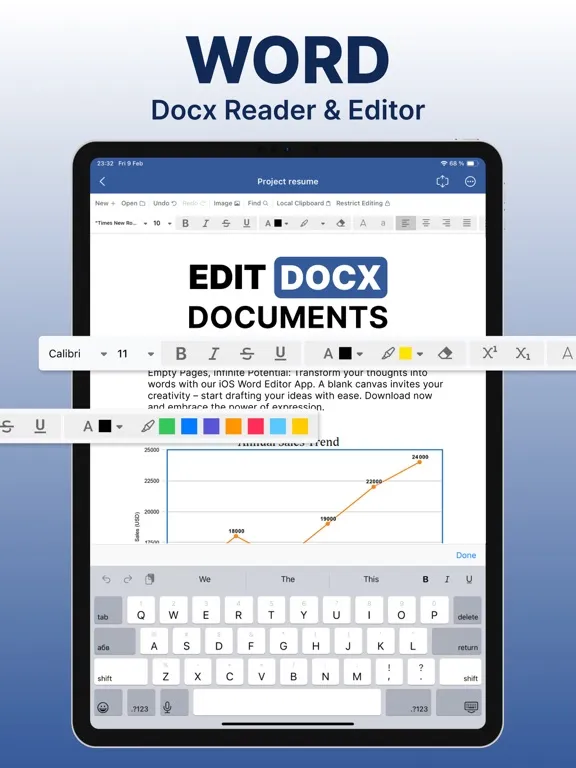
Task: Tap Done above the keyboard
Action: (466, 555)
